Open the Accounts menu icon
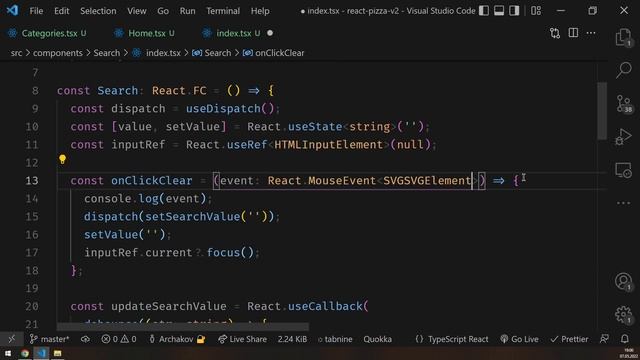The image size is (640, 360). click(623, 282)
